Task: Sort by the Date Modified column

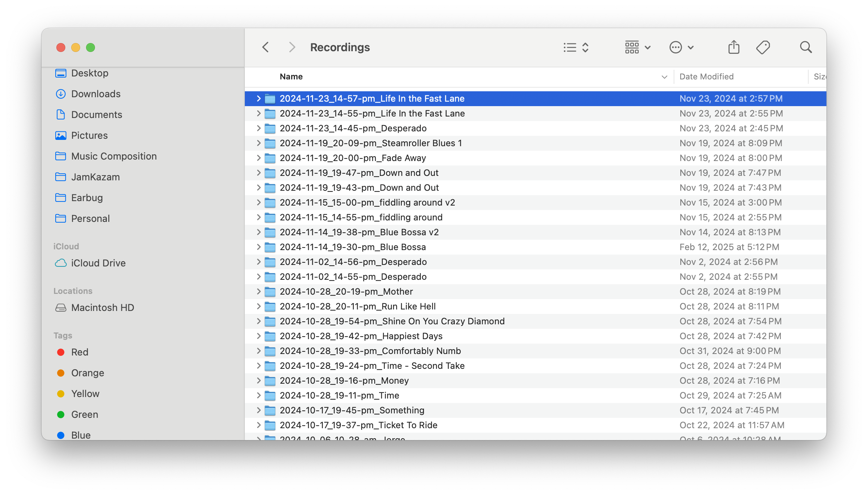Action: pos(706,77)
